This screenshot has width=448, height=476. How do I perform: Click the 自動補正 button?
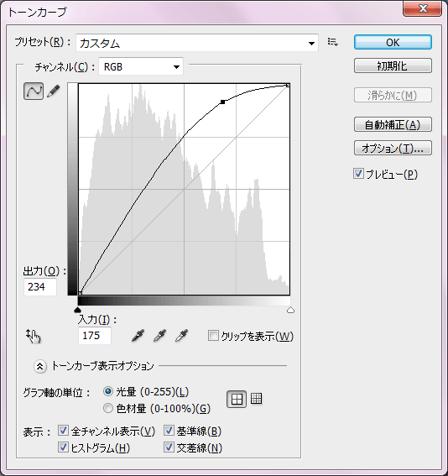tap(393, 124)
